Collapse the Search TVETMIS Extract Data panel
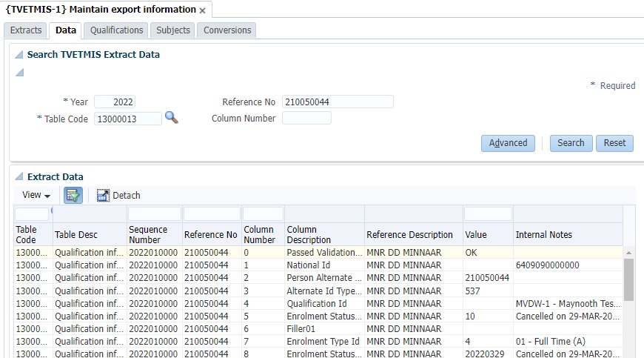 click(x=19, y=55)
